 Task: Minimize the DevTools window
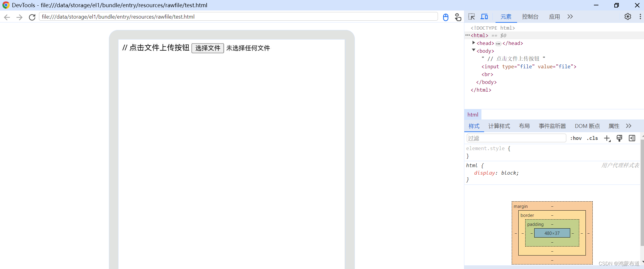pos(596,5)
